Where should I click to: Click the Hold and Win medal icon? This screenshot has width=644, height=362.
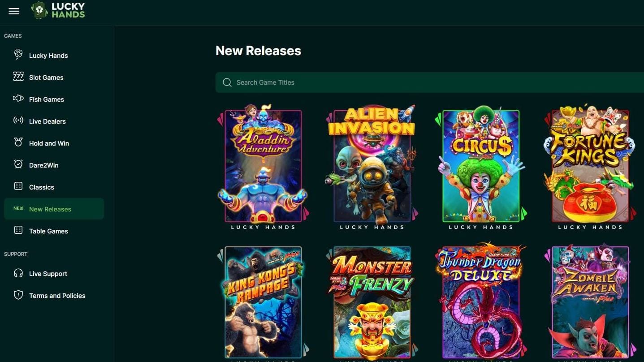coord(18,142)
